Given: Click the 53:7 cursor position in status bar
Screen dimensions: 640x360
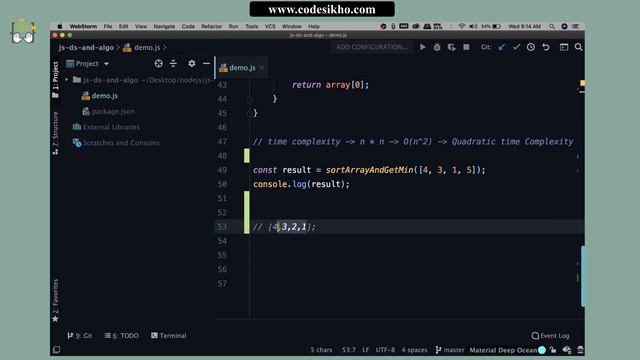Looking at the screenshot, I should coord(349,350).
